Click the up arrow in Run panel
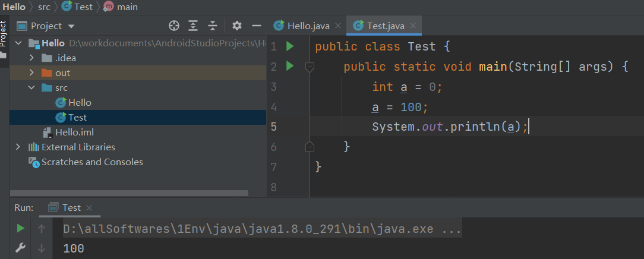Screen dimensions: 644x259 point(41,229)
